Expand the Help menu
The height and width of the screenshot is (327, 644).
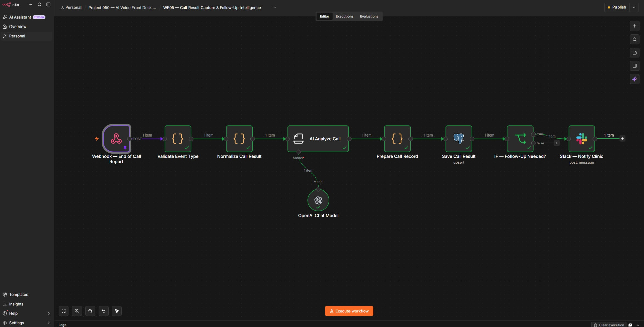(x=26, y=313)
